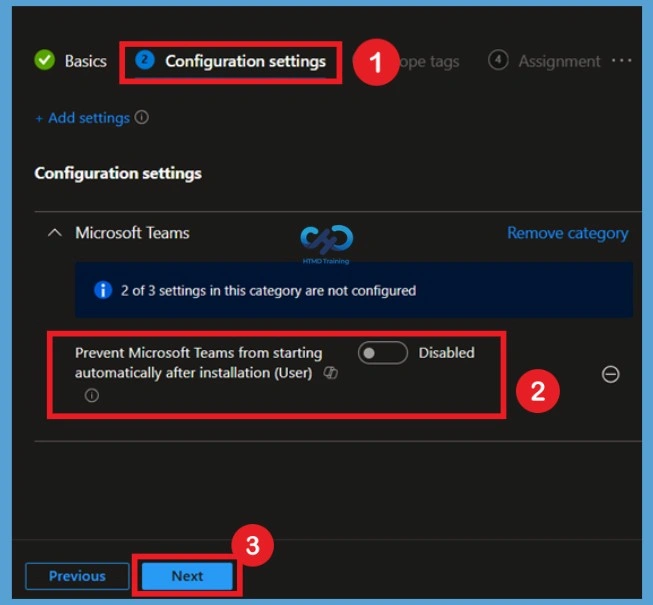
Task: Click the Configuration settings section heading
Action: pos(118,173)
